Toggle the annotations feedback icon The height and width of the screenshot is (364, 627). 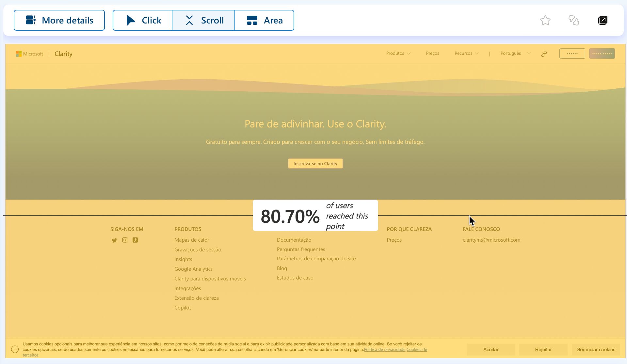tap(573, 20)
